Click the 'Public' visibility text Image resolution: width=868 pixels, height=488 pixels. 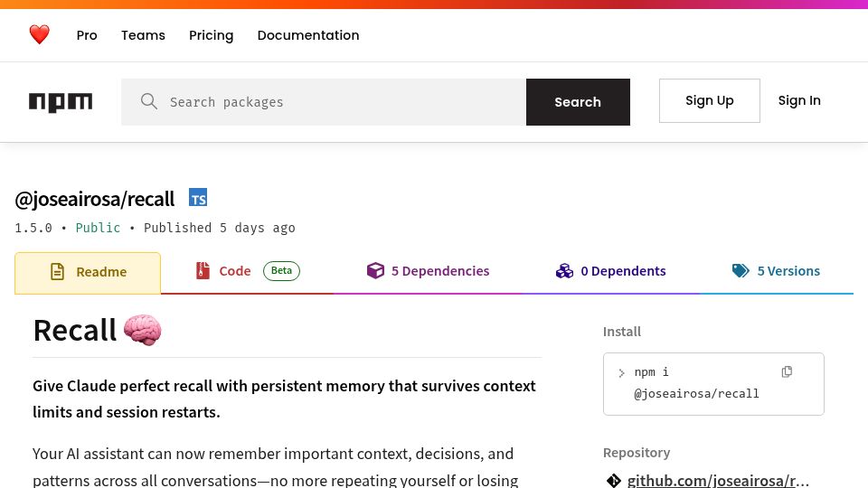point(98,228)
